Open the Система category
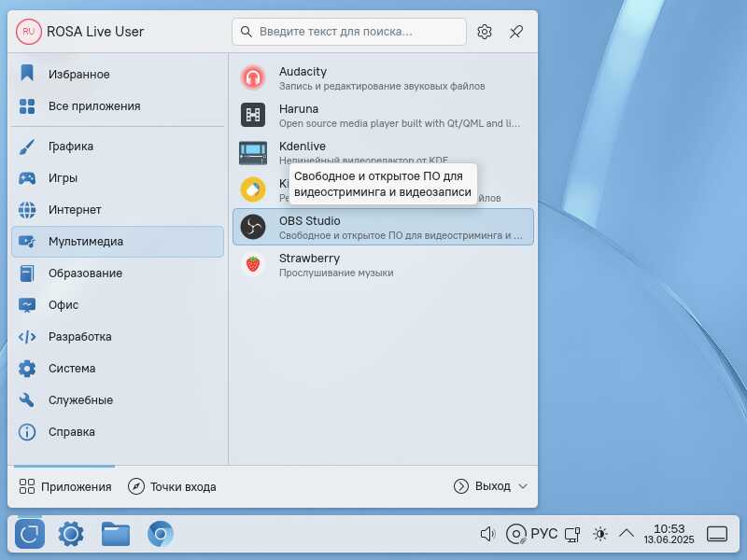Image resolution: width=747 pixels, height=560 pixels. 118,369
